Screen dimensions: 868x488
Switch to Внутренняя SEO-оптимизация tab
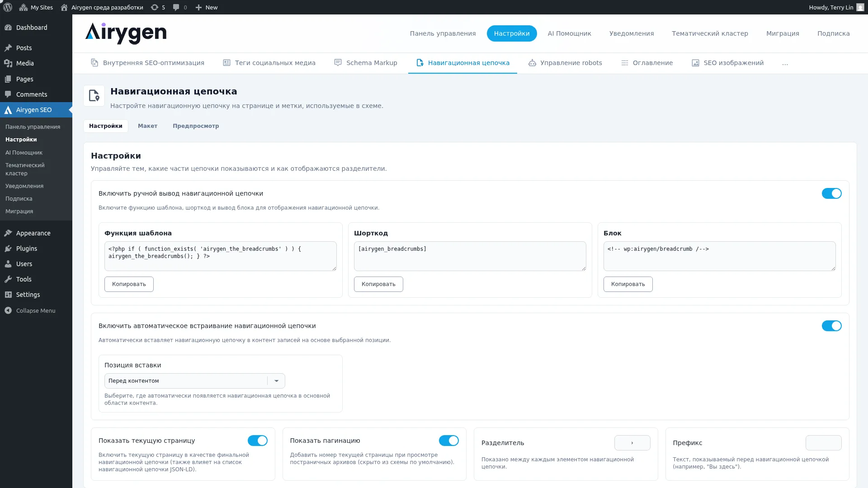click(147, 63)
